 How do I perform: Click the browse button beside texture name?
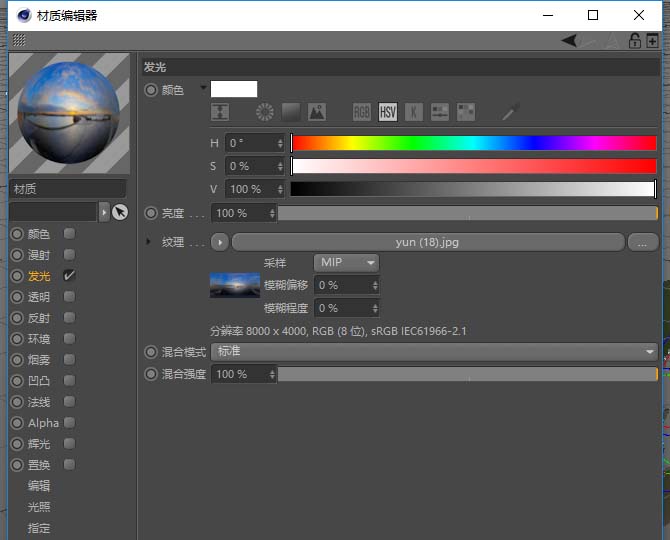[641, 242]
